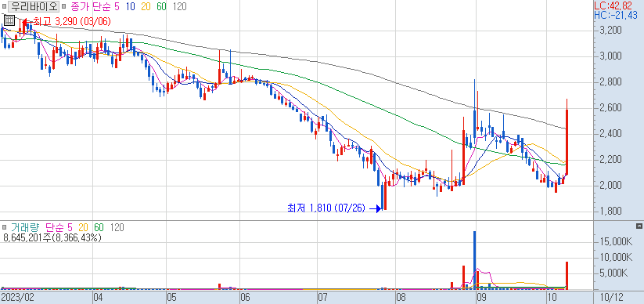Click the 08 month label on date axis
Image resolution: width=644 pixels, height=304 pixels.
pyautogui.click(x=400, y=298)
